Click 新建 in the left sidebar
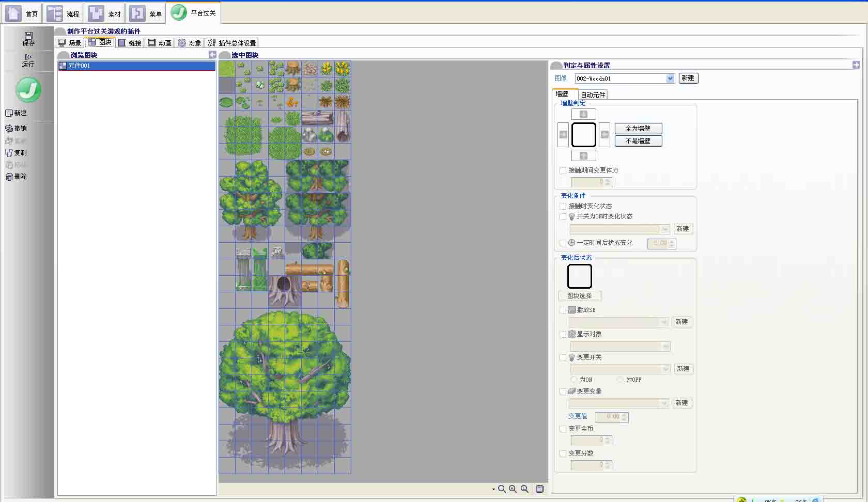The width and height of the screenshot is (868, 502). click(16, 113)
